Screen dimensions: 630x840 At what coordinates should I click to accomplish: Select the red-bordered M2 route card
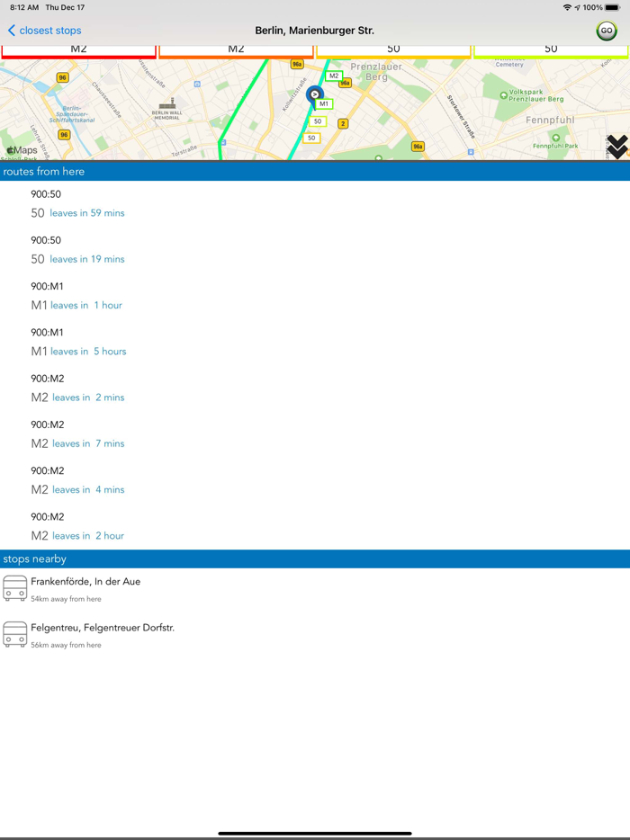pos(79,51)
